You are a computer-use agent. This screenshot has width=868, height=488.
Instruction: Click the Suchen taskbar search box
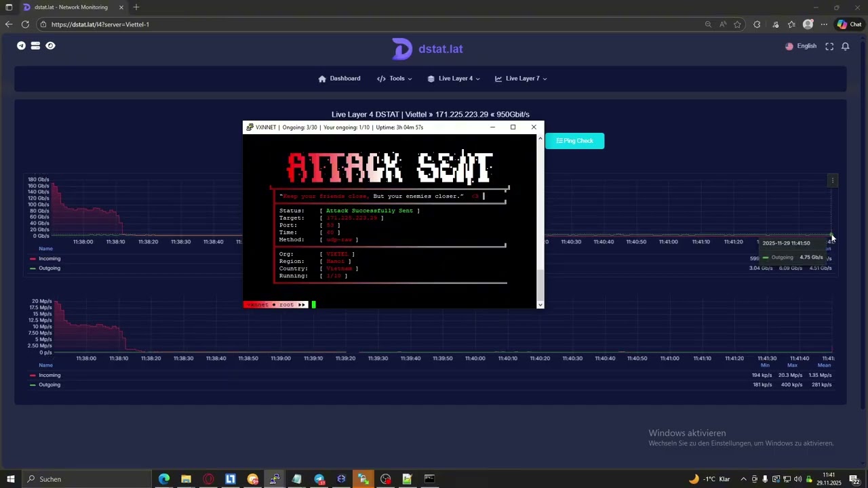87,479
